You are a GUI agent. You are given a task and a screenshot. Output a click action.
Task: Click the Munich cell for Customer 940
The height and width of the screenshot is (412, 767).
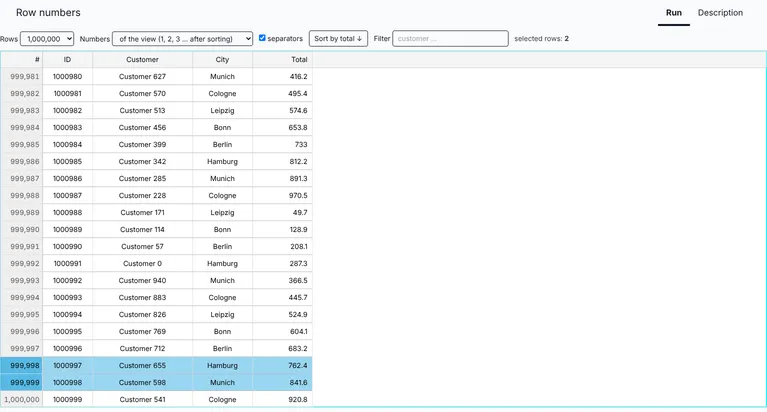[223, 281]
